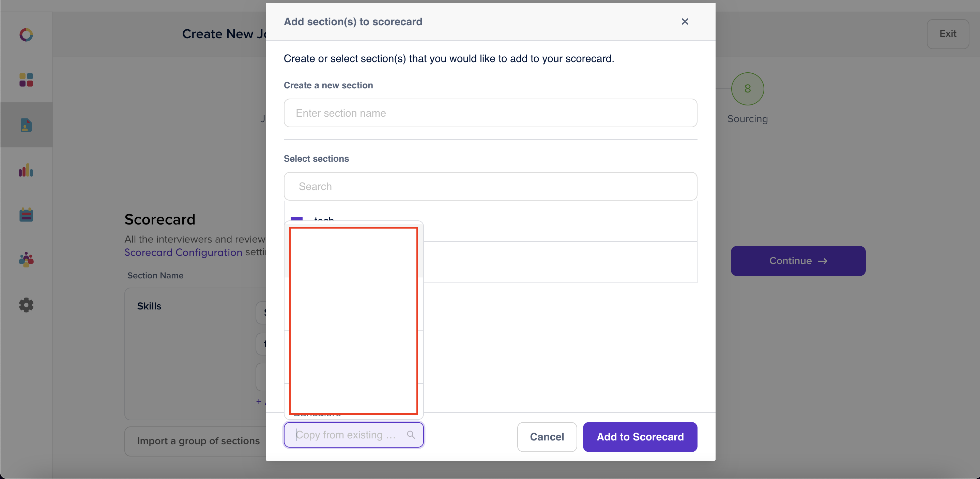
Task: Open the calendar icon in sidebar
Action: point(26,215)
